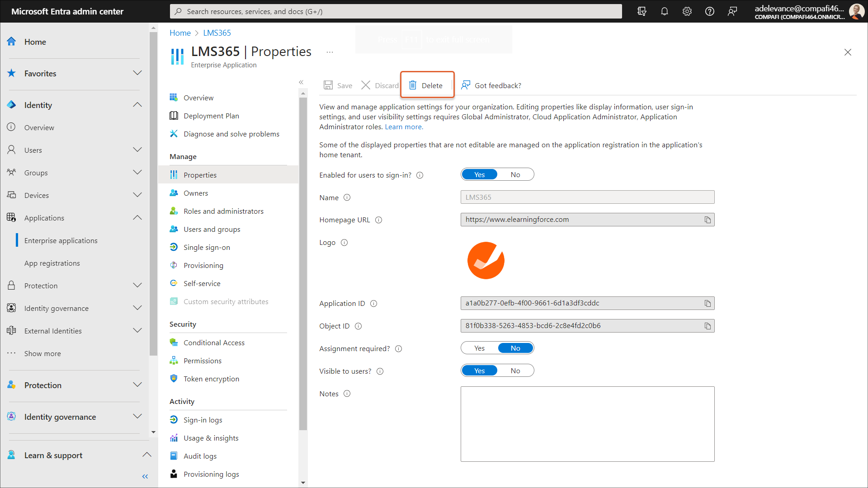Set Visible to users to No

515,371
